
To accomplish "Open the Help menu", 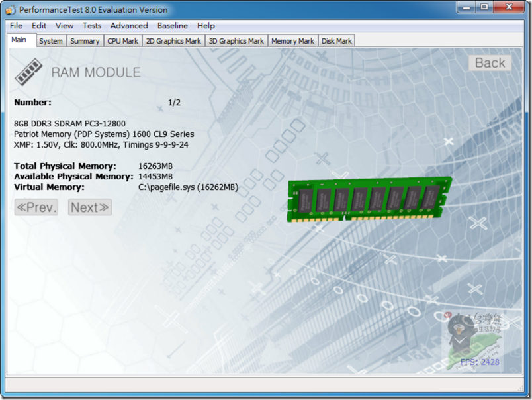I will [x=206, y=26].
